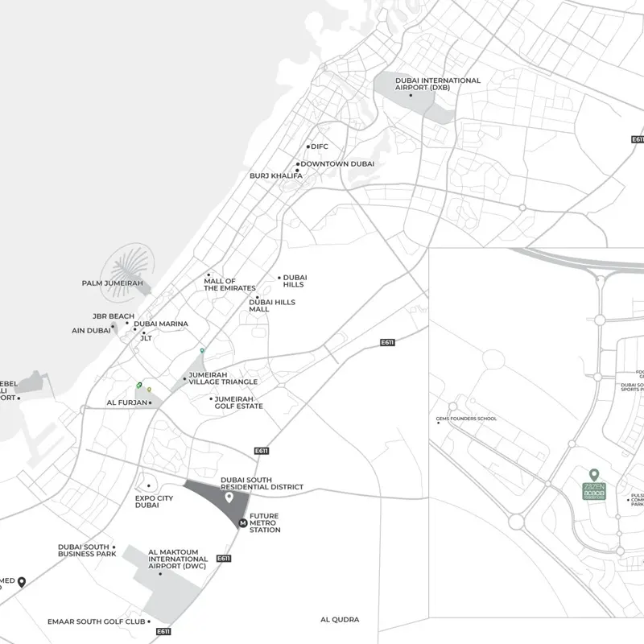Click the Al Qudra area label
Viewport: 644px width, 644px height.
coord(340,620)
